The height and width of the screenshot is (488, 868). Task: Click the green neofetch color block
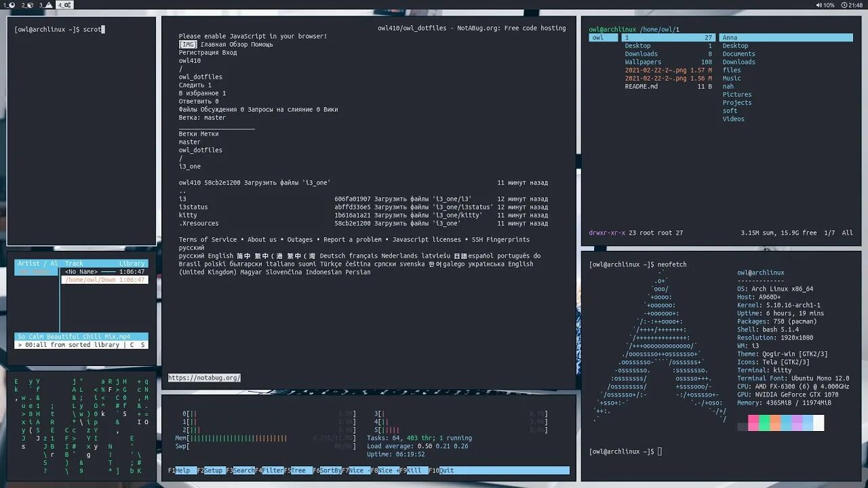pos(764,423)
